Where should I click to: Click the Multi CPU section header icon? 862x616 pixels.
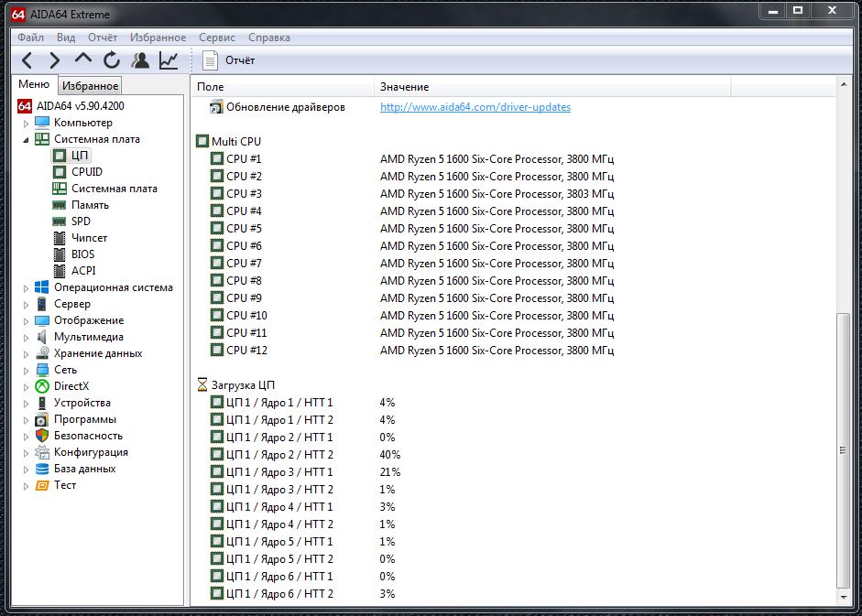pyautogui.click(x=202, y=141)
